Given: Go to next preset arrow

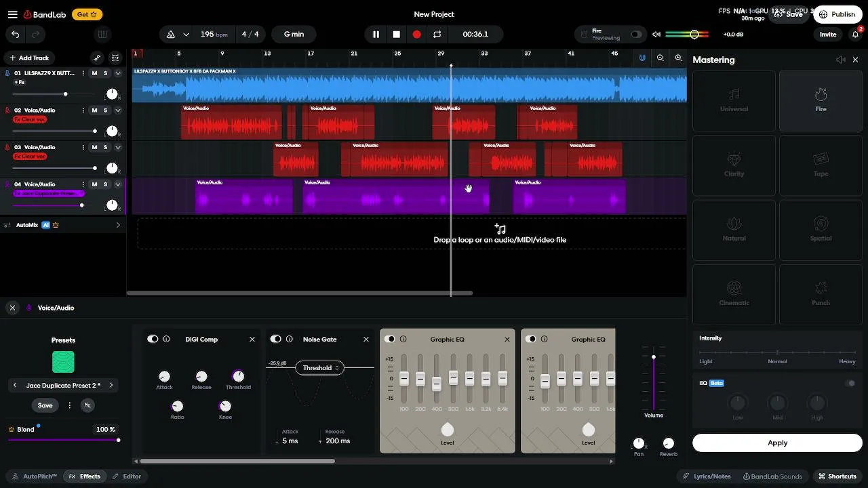Looking at the screenshot, I should [111, 386].
